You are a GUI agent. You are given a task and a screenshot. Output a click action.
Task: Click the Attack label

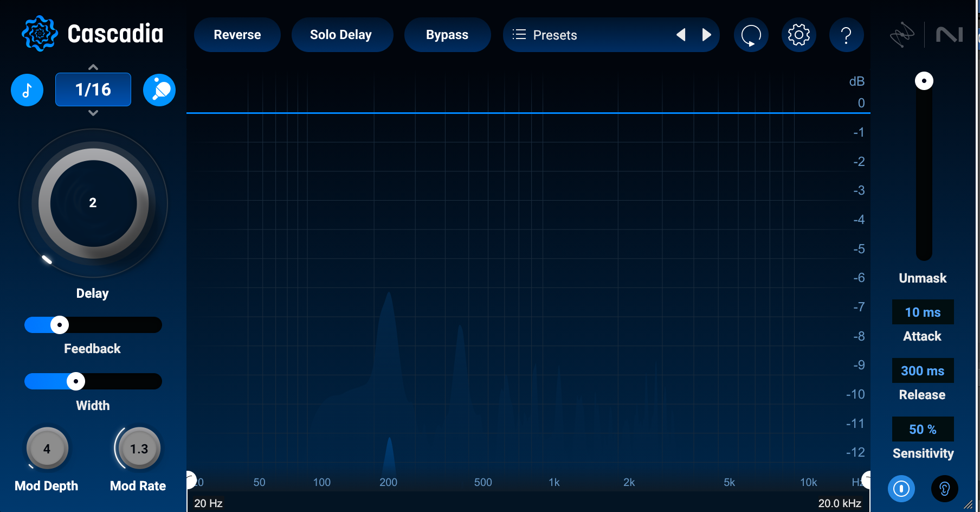pos(923,336)
